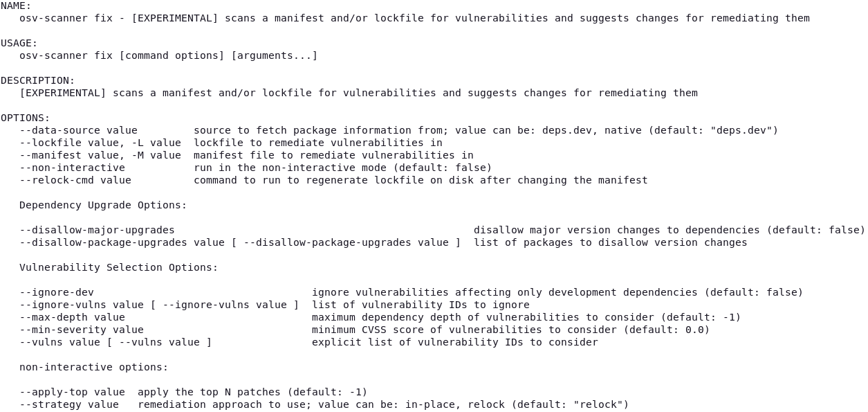This screenshot has width=868, height=412.
Task: Click the --max-depth value option
Action: click(72, 317)
